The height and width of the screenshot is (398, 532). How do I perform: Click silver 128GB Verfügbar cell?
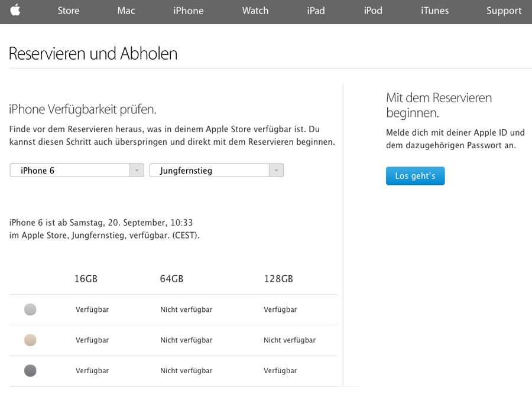(x=280, y=309)
